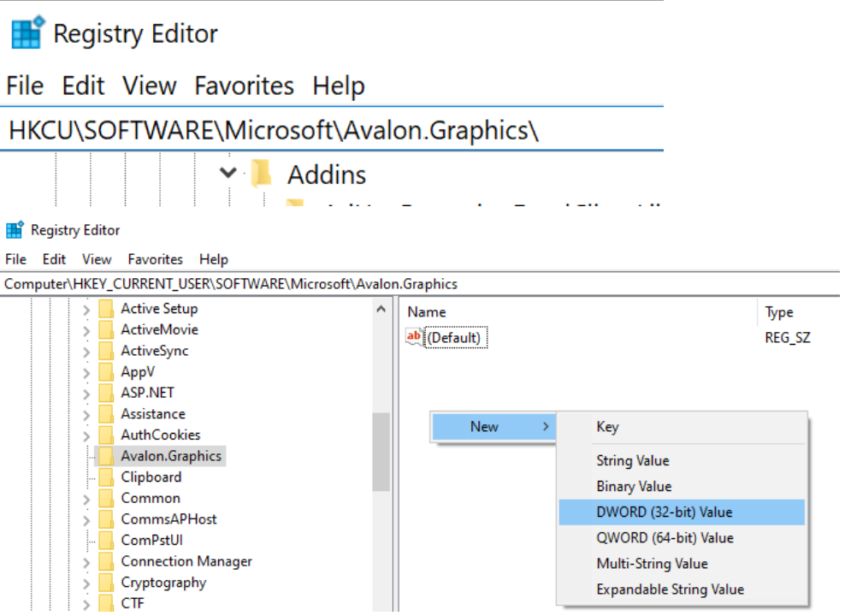845x616 pixels.
Task: Choose Binary Value from the submenu
Action: [x=682, y=487]
